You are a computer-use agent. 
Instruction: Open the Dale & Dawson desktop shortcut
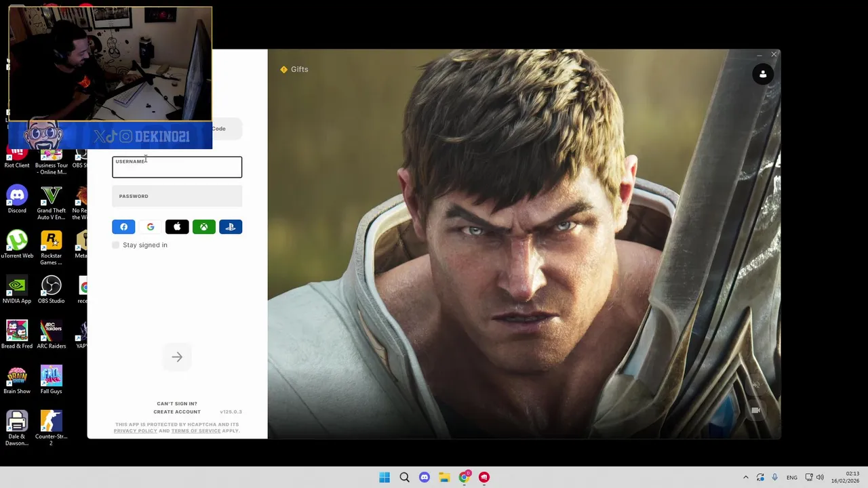pos(17,428)
